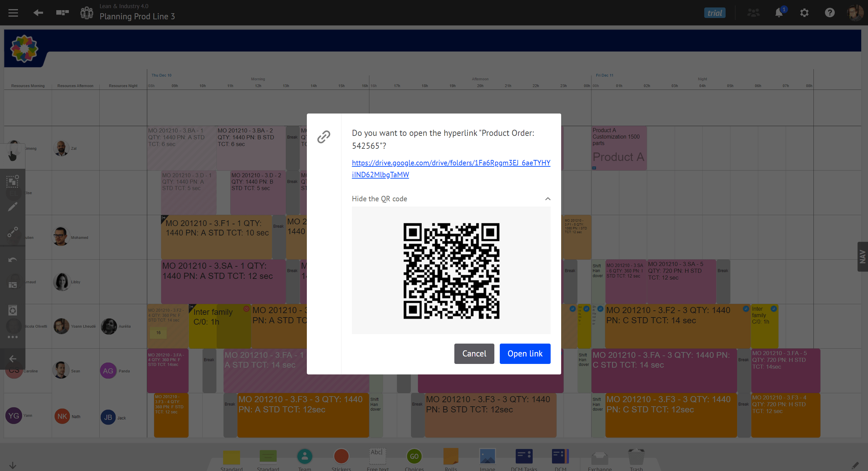
Task: Open the Exchange tray
Action: click(x=600, y=458)
